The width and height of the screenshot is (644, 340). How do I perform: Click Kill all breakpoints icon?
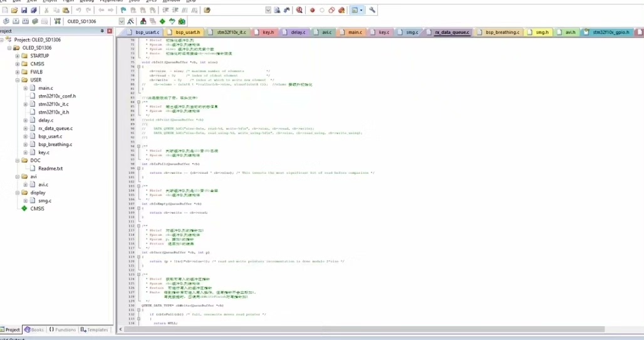coord(341,10)
